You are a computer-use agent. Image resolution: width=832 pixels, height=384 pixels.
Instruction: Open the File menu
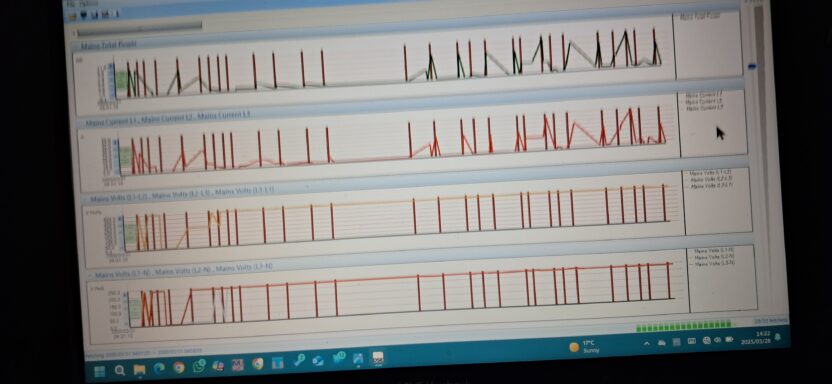(68, 4)
